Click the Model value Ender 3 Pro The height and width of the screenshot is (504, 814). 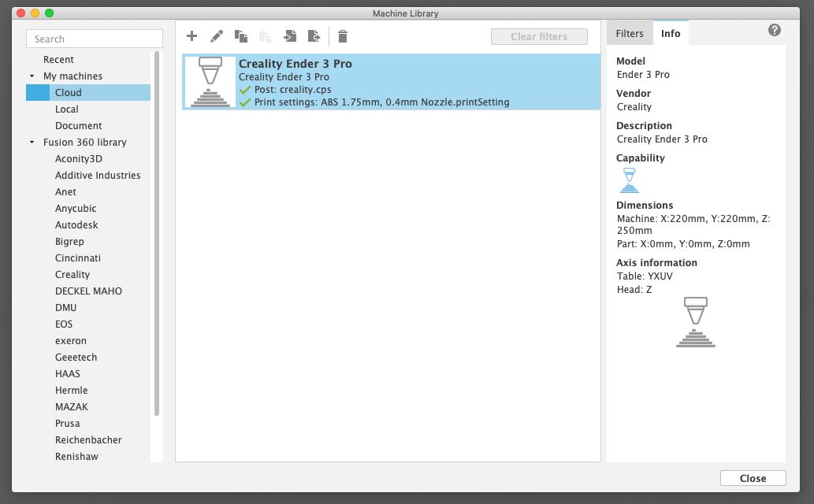pyautogui.click(x=643, y=75)
